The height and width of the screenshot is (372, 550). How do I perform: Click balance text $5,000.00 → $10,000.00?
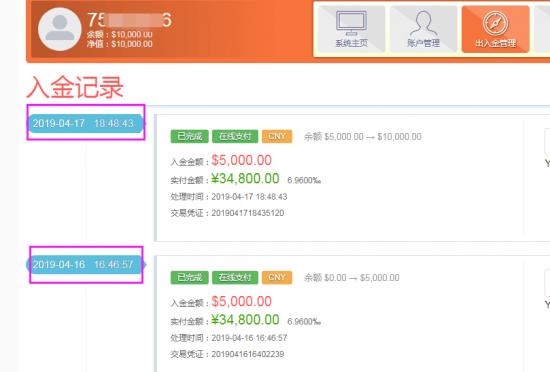(363, 137)
